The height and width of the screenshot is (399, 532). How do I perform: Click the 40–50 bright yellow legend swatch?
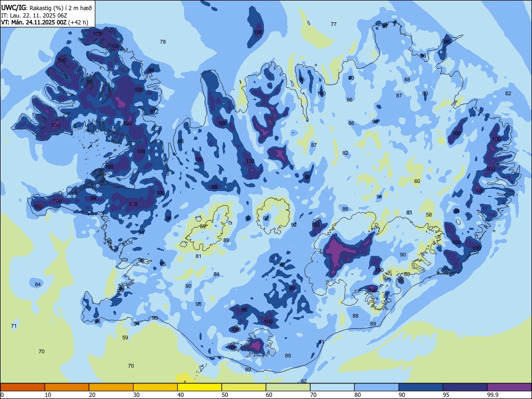[199, 387]
